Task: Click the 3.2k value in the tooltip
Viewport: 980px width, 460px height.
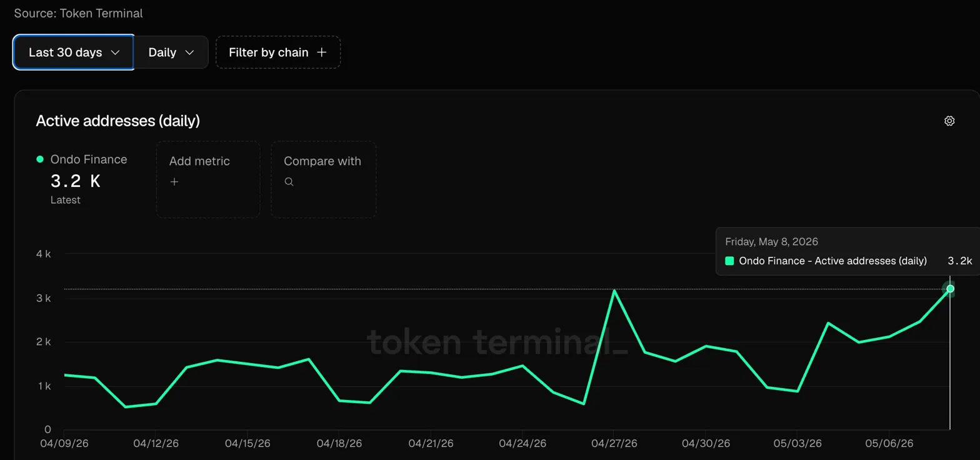Action: (960, 261)
